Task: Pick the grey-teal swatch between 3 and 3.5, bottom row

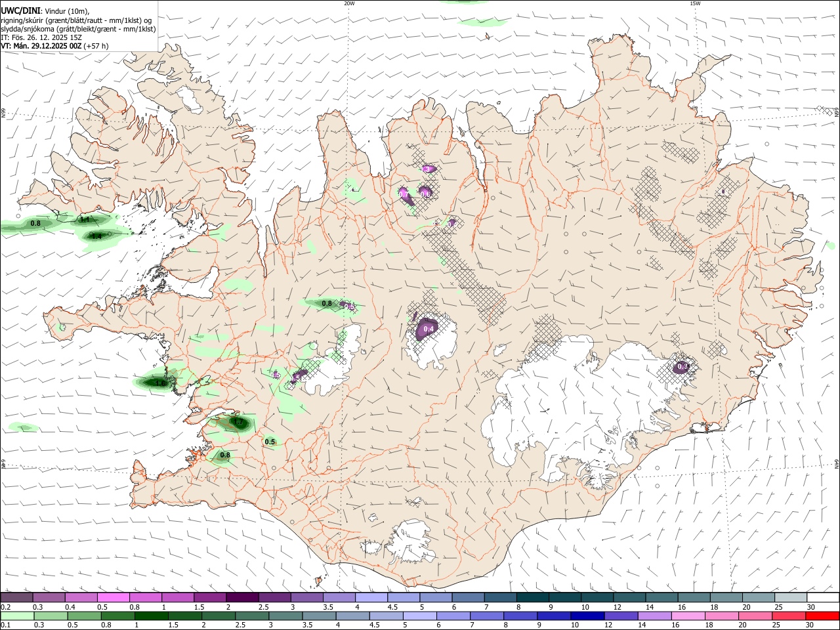Action: (x=285, y=616)
